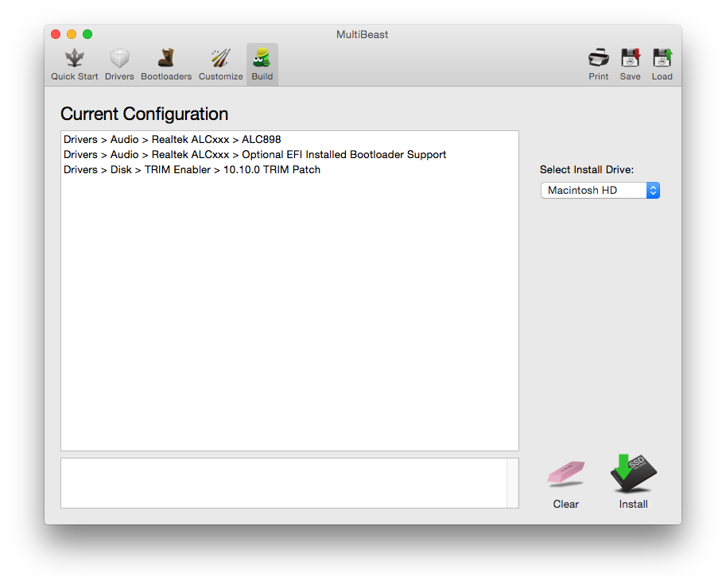Open the Quick Start section
This screenshot has height=588, width=726.
point(75,64)
